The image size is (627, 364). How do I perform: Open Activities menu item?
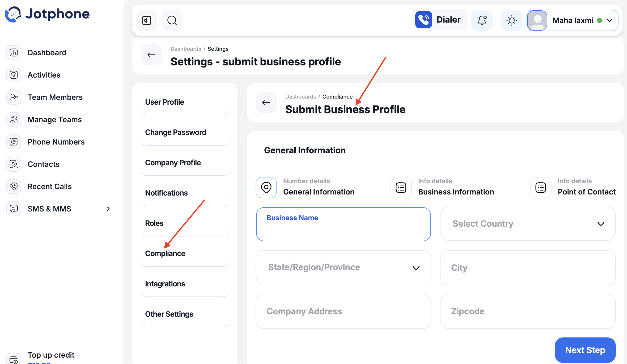[x=44, y=75]
